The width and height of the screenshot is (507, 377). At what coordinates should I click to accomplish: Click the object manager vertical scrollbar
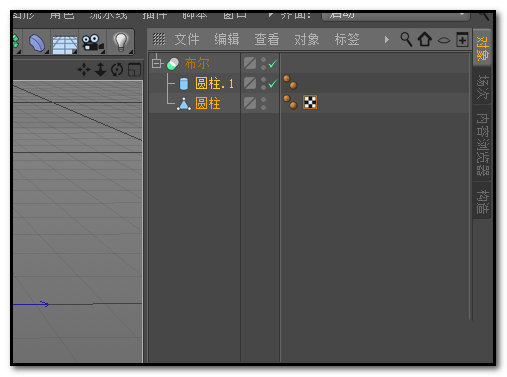coord(471,186)
